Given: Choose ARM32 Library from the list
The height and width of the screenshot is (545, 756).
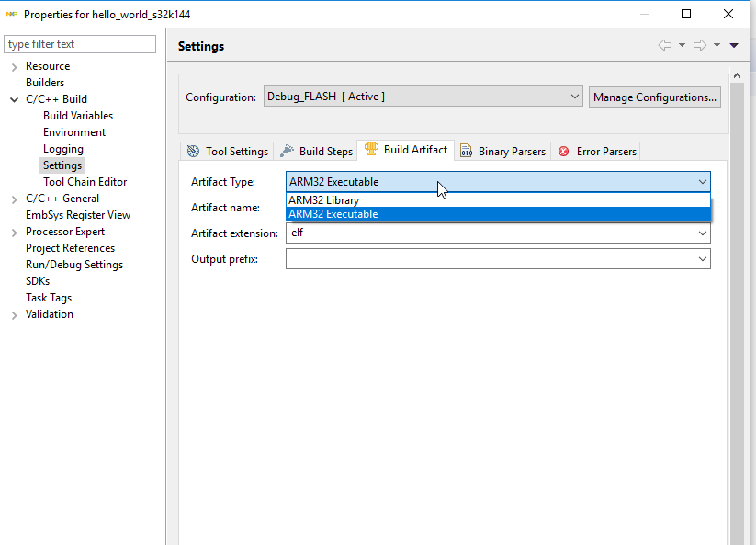Looking at the screenshot, I should [324, 200].
